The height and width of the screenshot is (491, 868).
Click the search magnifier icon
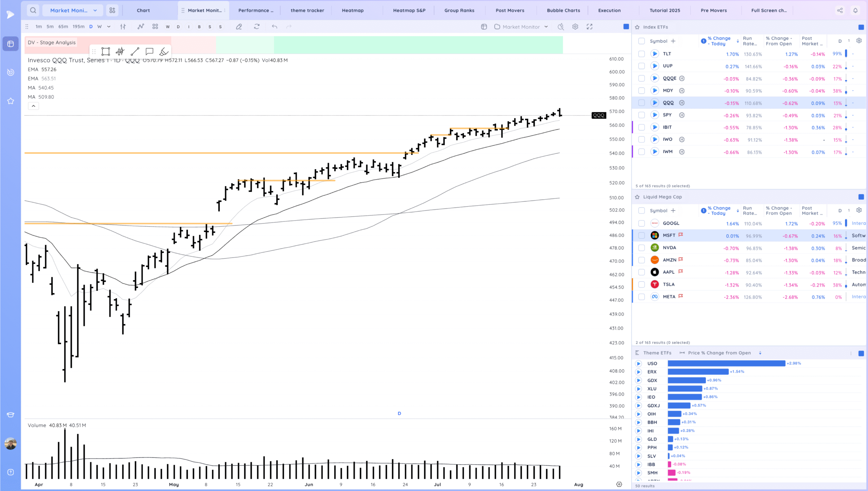click(33, 10)
